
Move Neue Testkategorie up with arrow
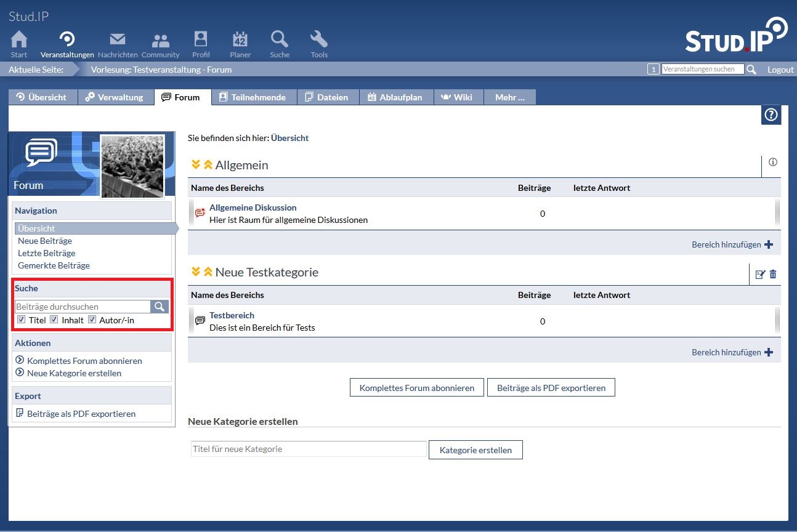click(x=208, y=272)
